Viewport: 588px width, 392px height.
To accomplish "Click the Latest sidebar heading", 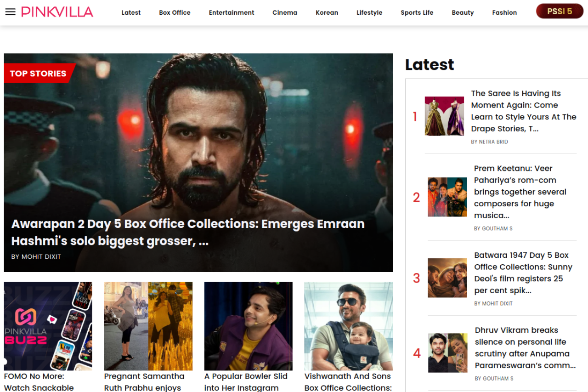I will pos(430,65).
